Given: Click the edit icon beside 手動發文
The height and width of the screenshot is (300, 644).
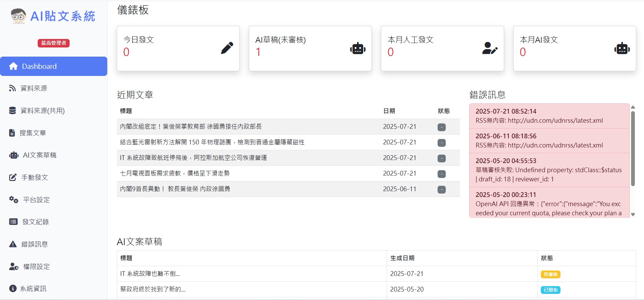Looking at the screenshot, I should click(13, 177).
